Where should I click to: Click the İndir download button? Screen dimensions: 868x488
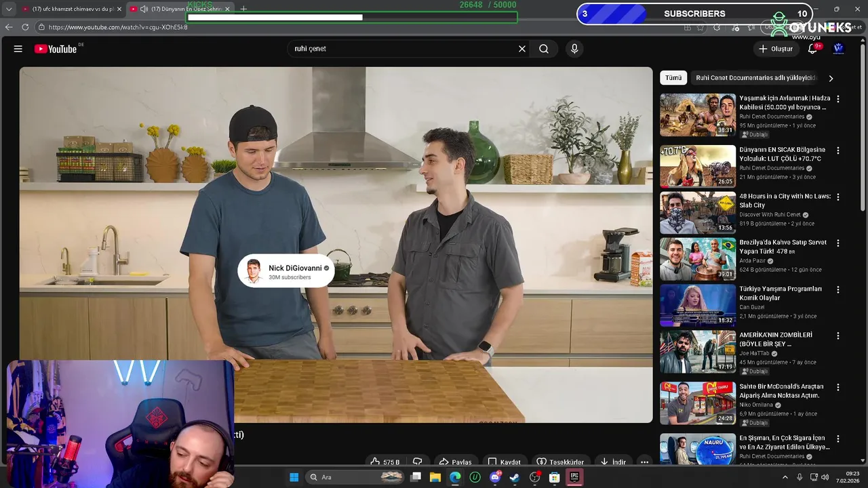(x=613, y=462)
